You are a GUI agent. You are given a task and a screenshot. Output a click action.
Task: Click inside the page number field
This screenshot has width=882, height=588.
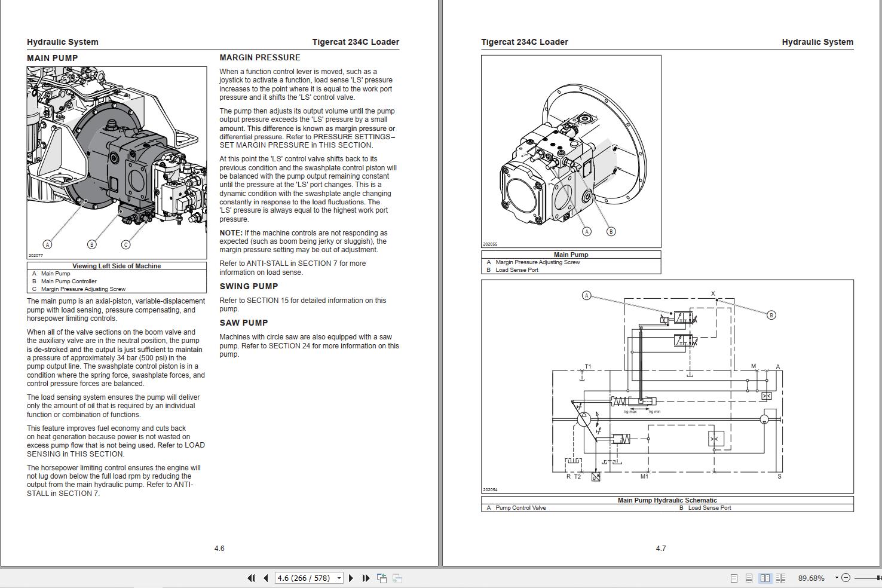[x=302, y=578]
